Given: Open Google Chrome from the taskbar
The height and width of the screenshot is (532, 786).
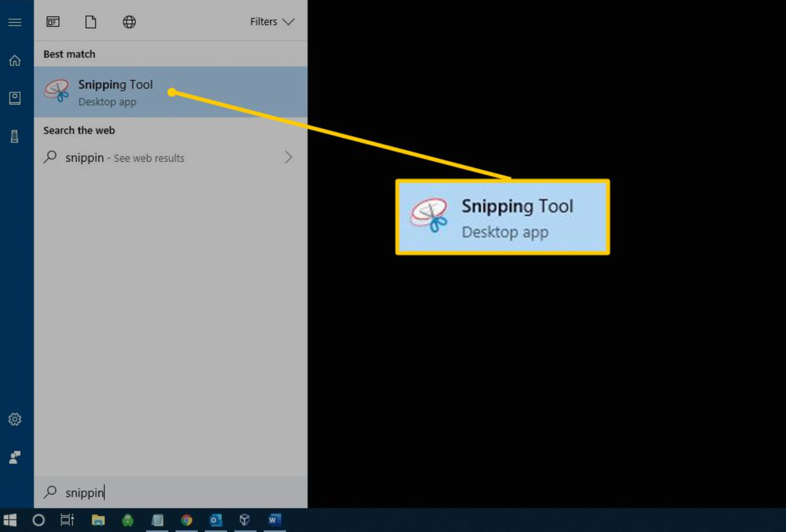Looking at the screenshot, I should (x=187, y=520).
